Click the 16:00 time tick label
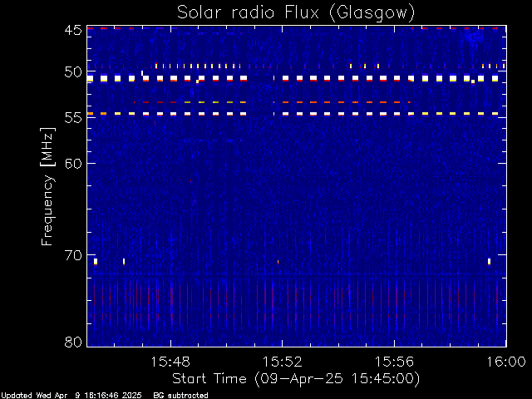This screenshot has height=399, width=532. tap(506, 362)
